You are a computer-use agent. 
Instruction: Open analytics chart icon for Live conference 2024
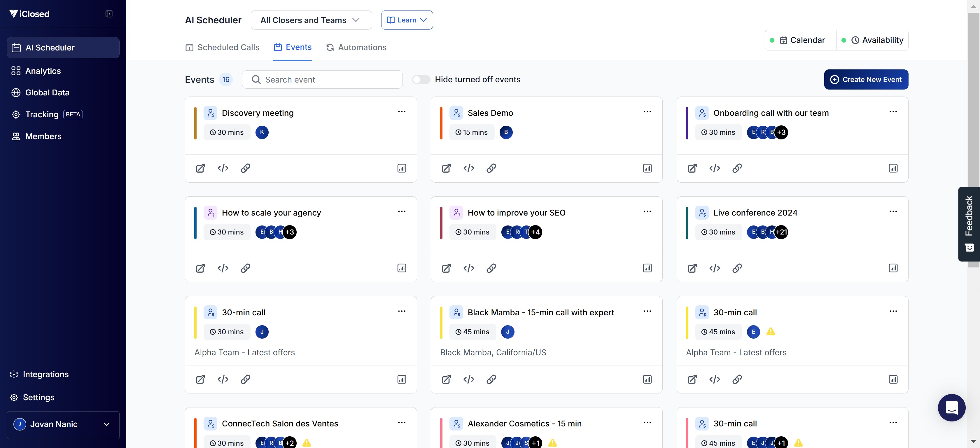click(x=893, y=268)
